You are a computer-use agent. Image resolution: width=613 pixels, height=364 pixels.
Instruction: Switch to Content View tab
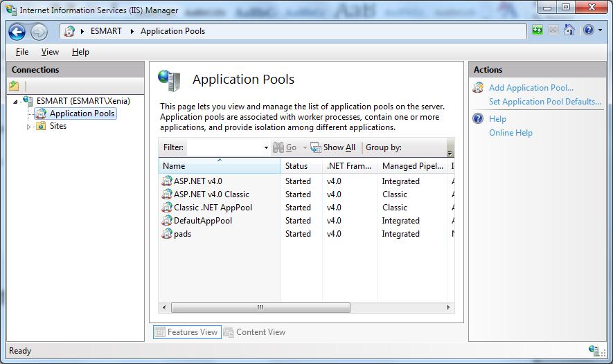pos(255,332)
